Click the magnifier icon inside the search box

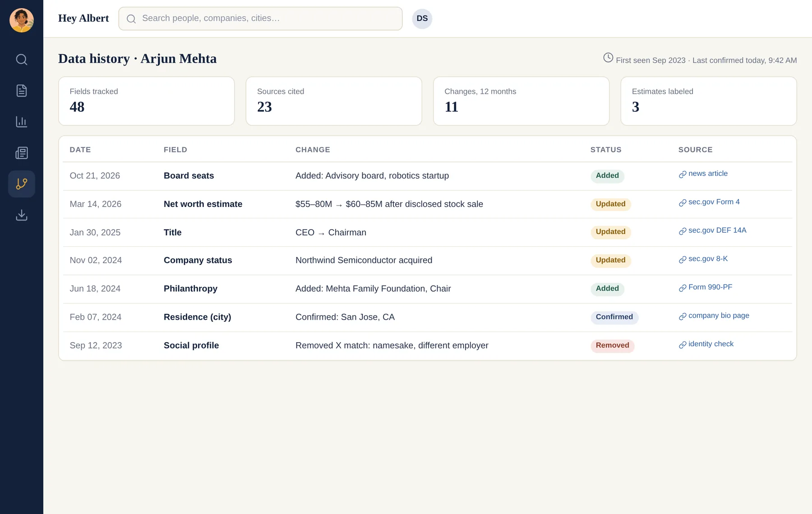coord(131,19)
